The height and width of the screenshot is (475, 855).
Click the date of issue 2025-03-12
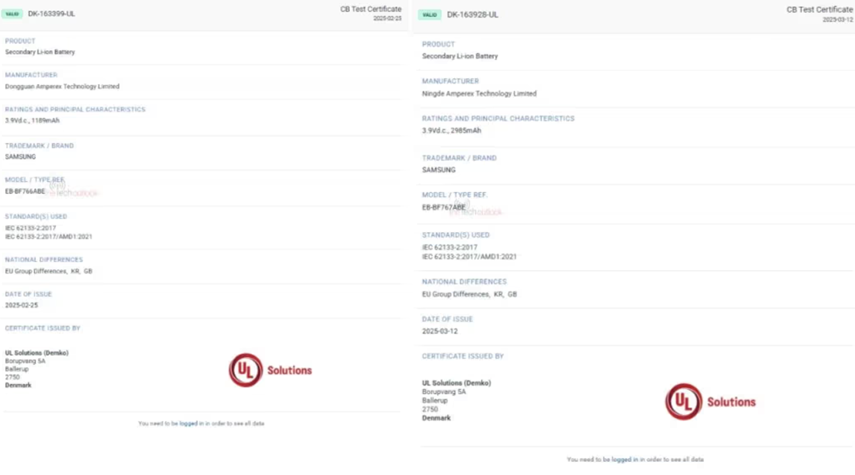click(438, 331)
